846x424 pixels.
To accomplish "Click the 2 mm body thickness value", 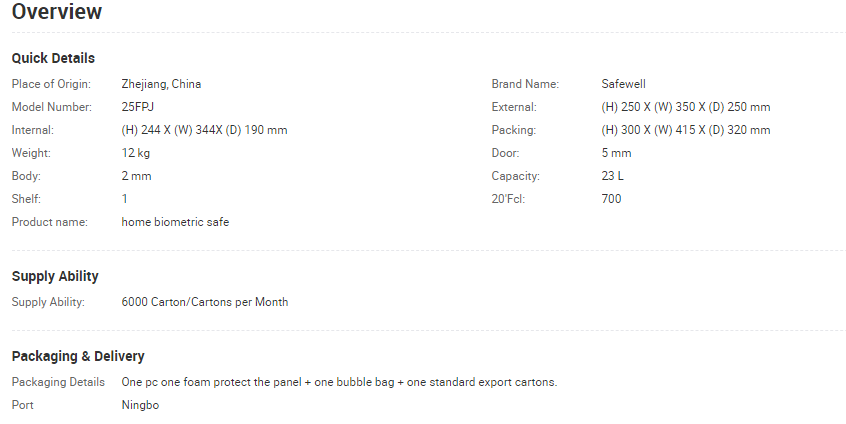I will coord(137,176).
